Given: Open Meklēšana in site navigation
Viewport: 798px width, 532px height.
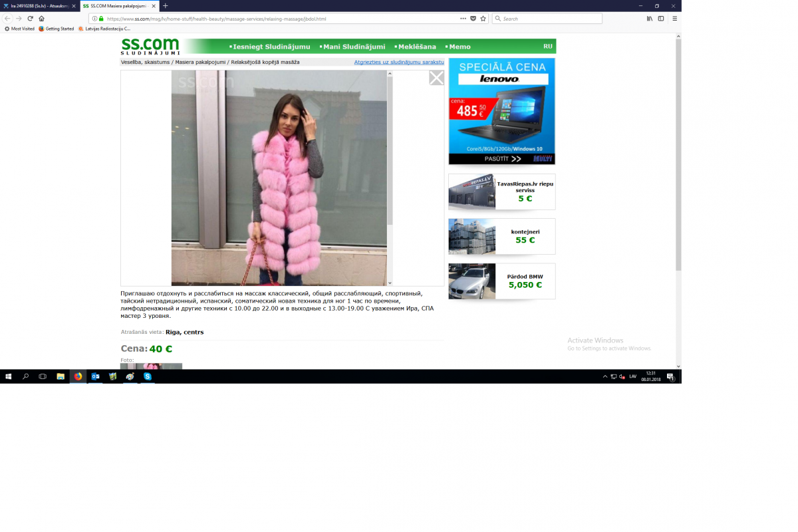Looking at the screenshot, I should (416, 47).
